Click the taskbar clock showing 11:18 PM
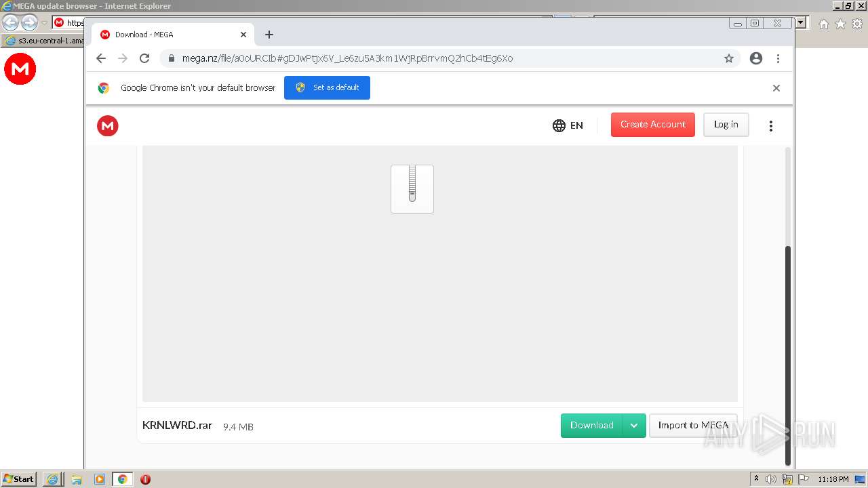 (x=833, y=479)
